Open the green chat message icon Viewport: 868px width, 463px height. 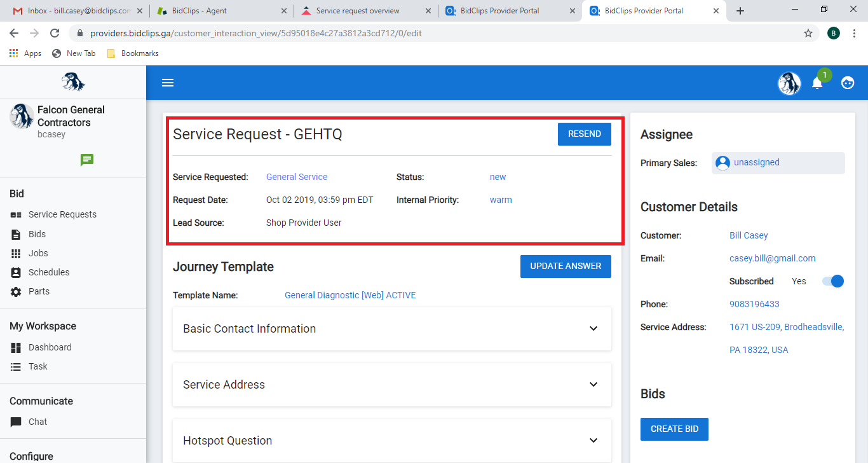pos(87,160)
